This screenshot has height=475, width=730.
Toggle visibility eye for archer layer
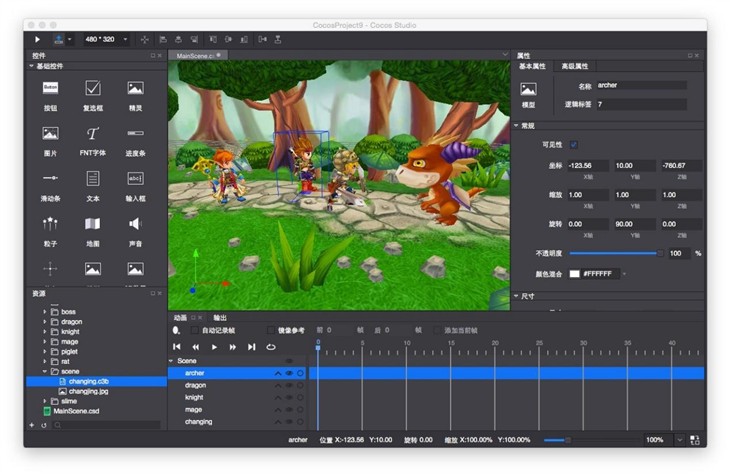pos(289,373)
